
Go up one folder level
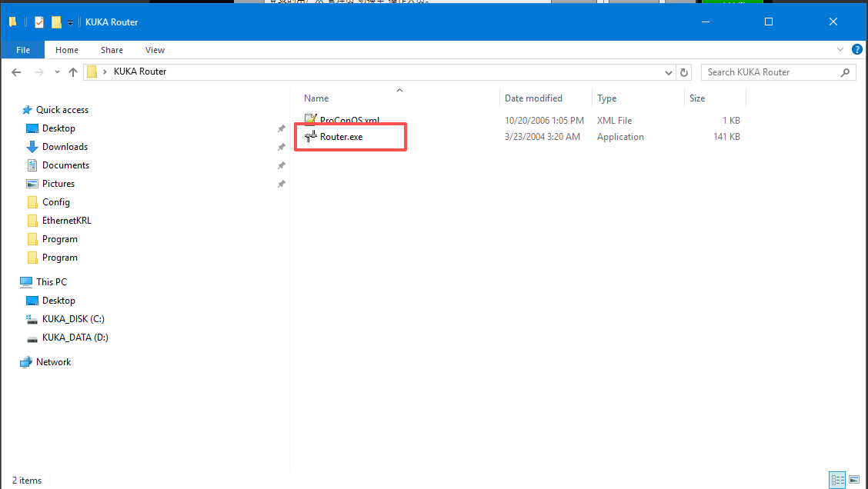click(x=72, y=72)
